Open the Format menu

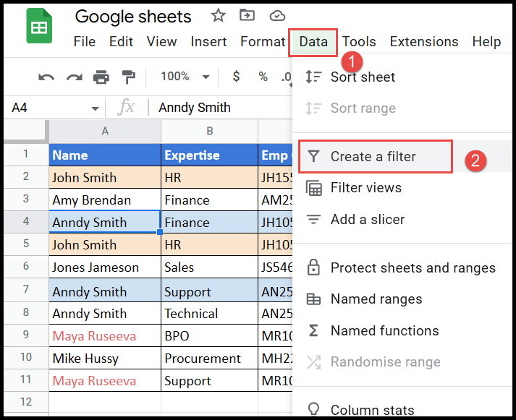(x=263, y=42)
